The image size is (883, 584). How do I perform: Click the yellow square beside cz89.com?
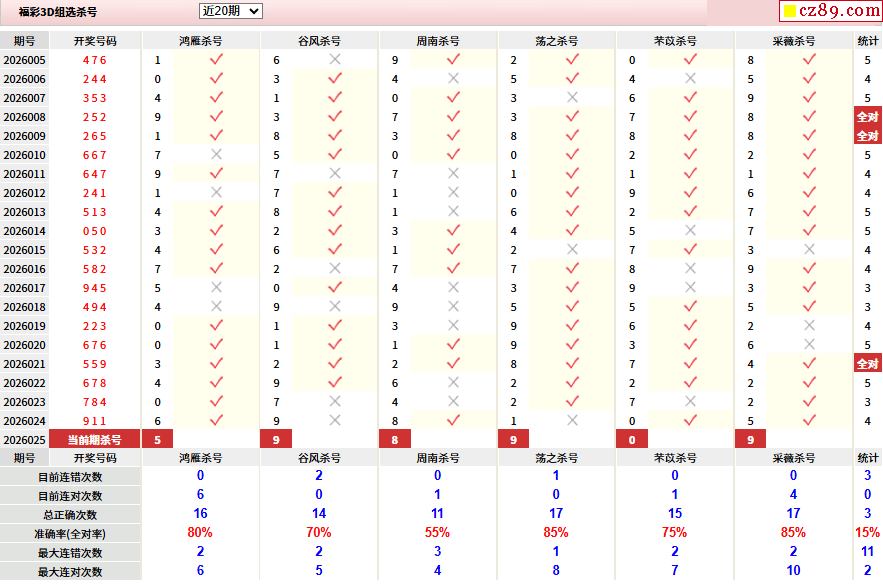tap(790, 11)
